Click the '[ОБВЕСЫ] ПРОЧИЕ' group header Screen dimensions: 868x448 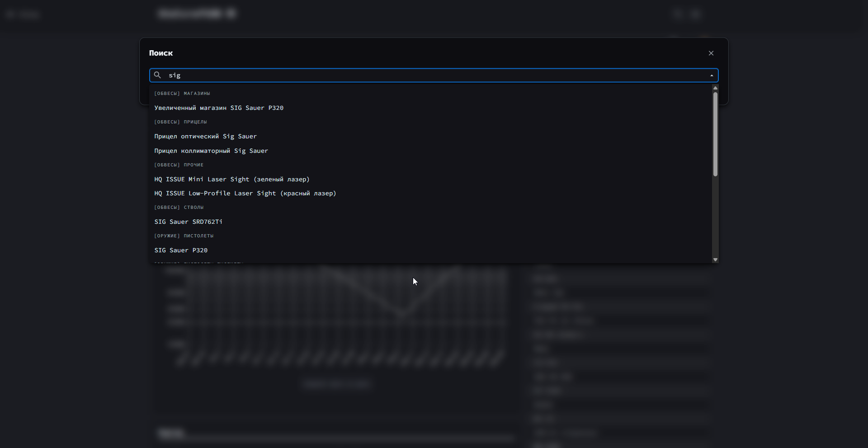tap(179, 165)
